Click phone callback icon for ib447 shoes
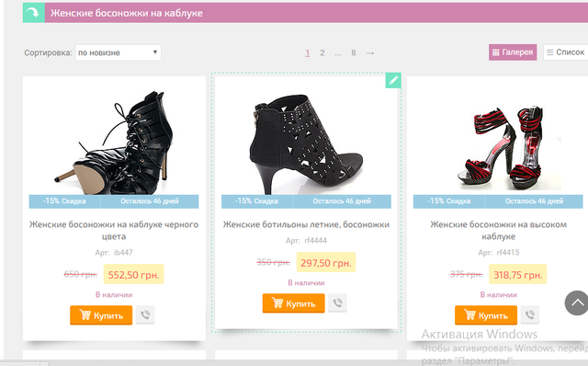Screen dimensions: 588x366 (145, 315)
